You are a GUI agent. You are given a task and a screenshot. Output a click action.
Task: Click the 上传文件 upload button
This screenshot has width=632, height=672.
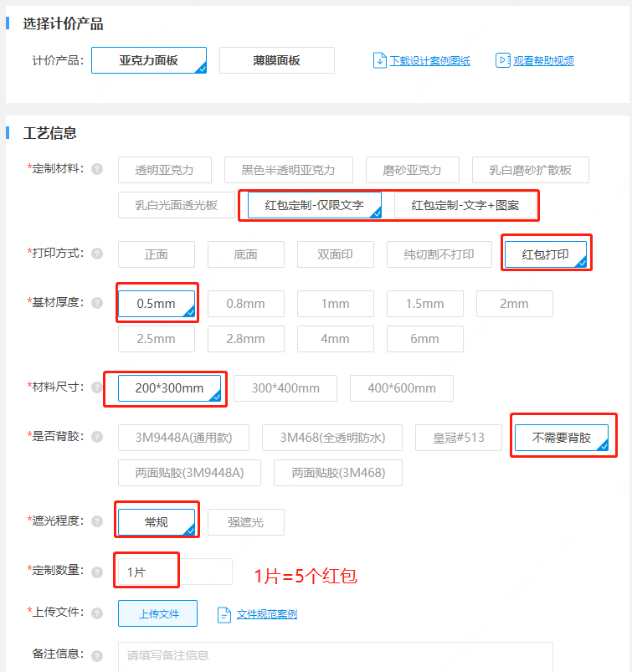click(x=157, y=613)
